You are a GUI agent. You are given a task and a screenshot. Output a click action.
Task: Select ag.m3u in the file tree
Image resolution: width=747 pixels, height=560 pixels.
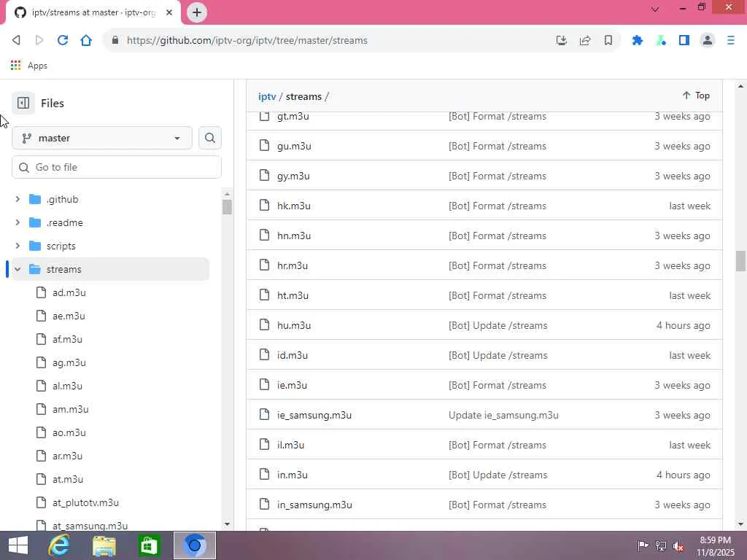tap(69, 362)
